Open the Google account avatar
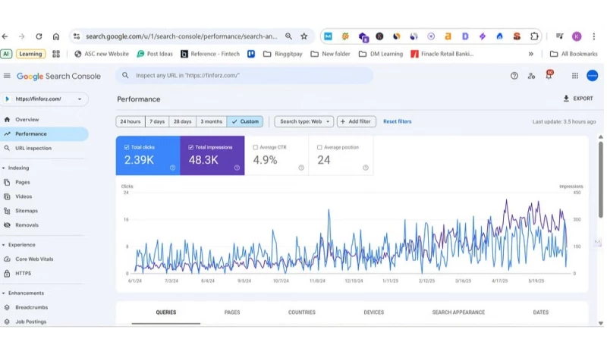607x364 pixels. coord(592,75)
